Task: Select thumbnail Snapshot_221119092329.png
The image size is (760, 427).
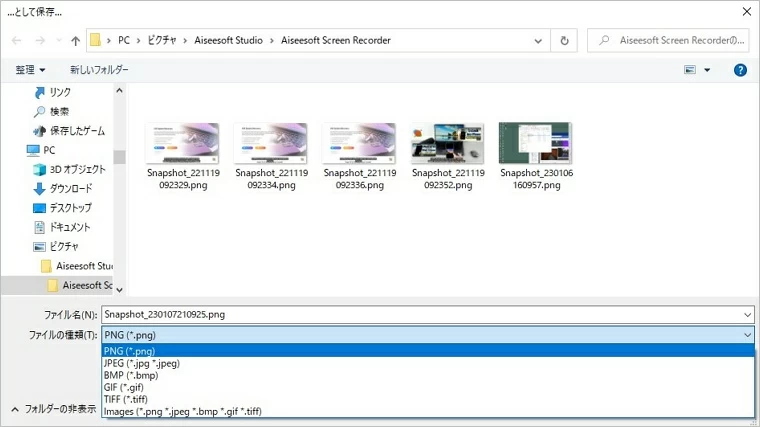Action: (x=183, y=157)
